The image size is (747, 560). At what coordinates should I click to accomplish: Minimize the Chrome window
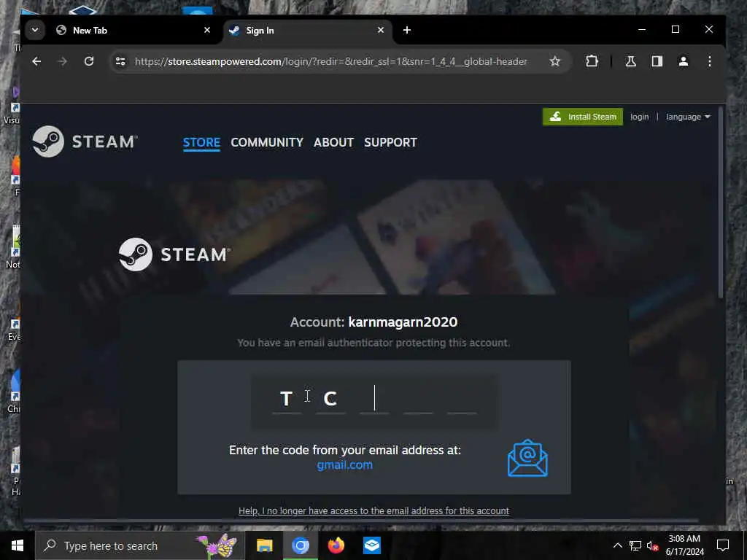click(x=642, y=29)
